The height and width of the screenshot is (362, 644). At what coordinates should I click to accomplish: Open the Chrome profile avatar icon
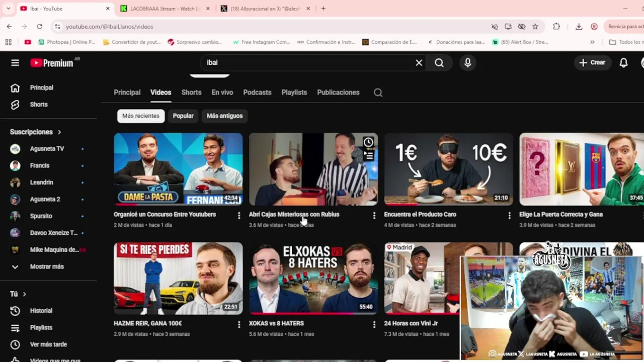coord(594,26)
